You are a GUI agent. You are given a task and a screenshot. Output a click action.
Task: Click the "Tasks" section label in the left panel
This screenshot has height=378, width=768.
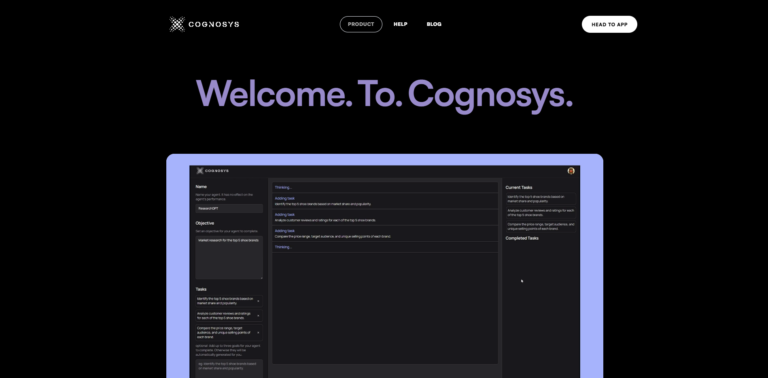[x=201, y=289]
